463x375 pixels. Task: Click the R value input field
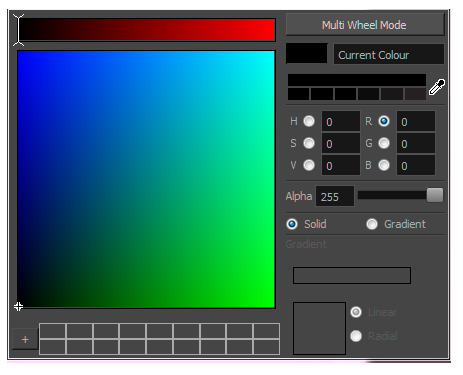[x=416, y=121]
